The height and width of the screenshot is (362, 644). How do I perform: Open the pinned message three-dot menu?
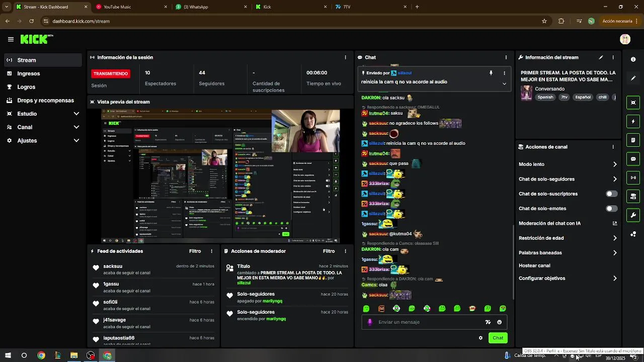click(x=504, y=73)
